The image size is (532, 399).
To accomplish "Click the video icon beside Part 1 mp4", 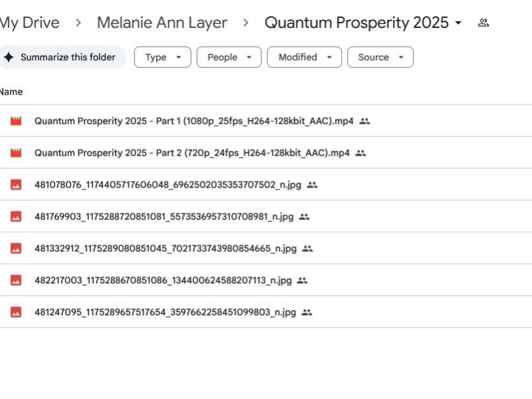I will (17, 121).
